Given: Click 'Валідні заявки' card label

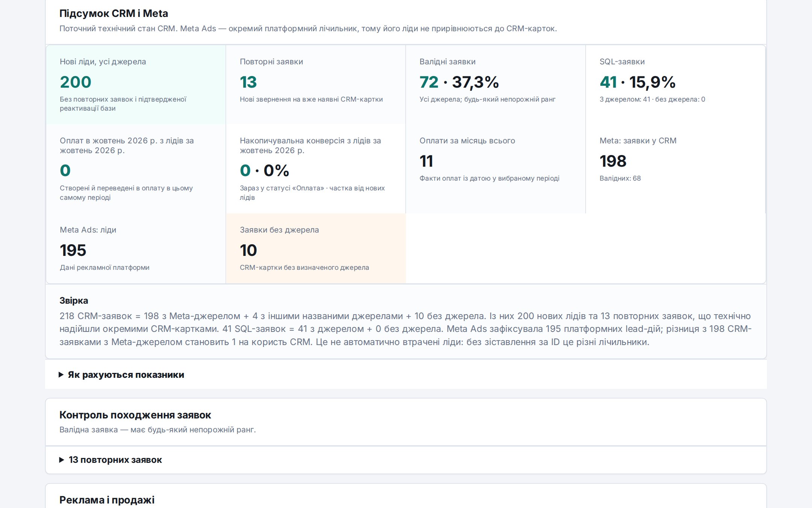Looking at the screenshot, I should [x=447, y=62].
